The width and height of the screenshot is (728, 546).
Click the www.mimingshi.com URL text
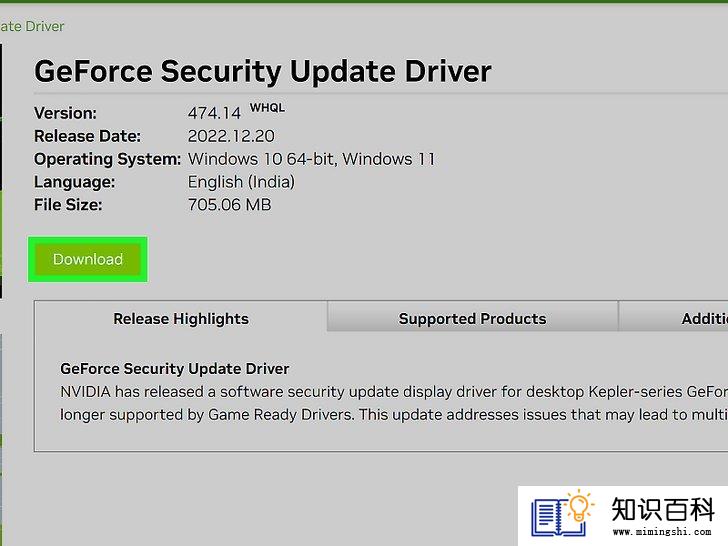pyautogui.click(x=662, y=531)
